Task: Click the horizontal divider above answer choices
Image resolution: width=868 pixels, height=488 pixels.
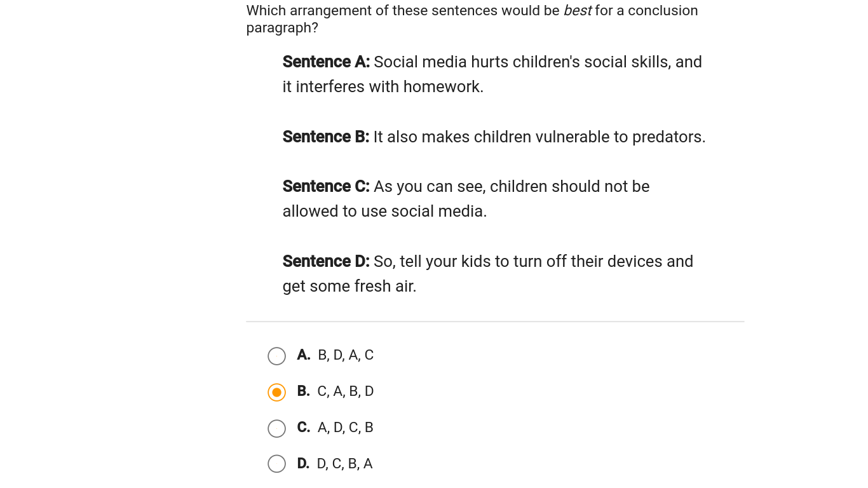Action: pyautogui.click(x=495, y=322)
